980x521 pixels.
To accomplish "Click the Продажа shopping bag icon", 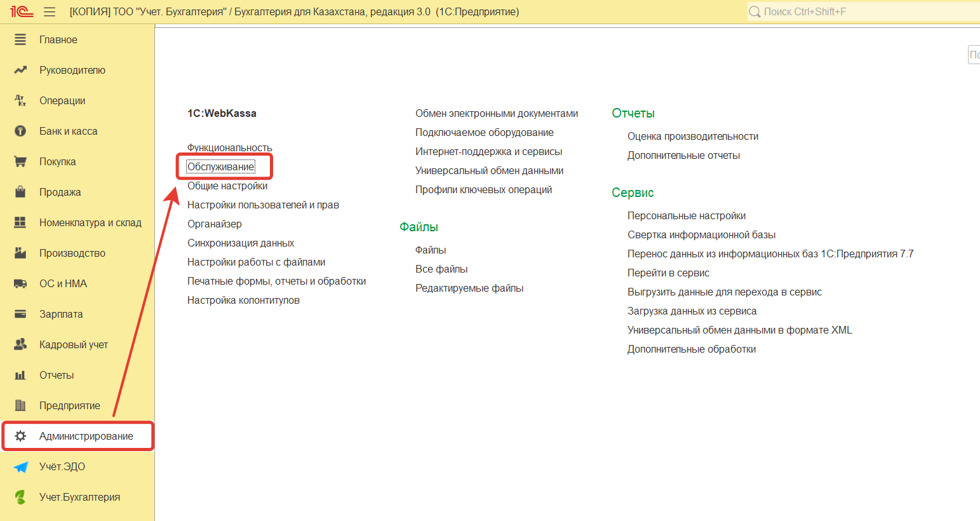I will [20, 192].
